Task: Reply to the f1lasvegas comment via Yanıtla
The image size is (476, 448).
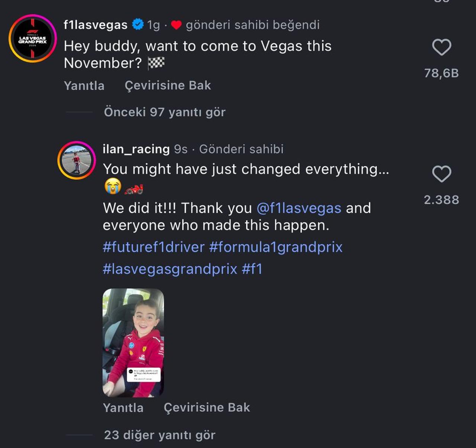Action: pos(84,85)
